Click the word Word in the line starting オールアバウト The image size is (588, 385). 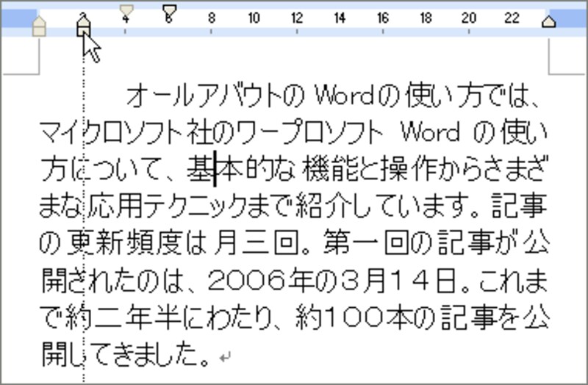344,96
